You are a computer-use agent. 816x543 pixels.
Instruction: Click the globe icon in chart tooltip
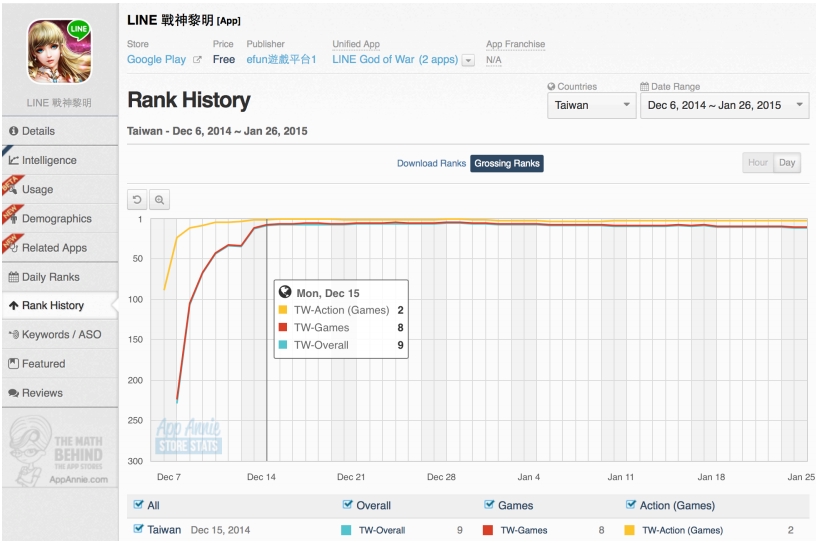click(x=285, y=292)
